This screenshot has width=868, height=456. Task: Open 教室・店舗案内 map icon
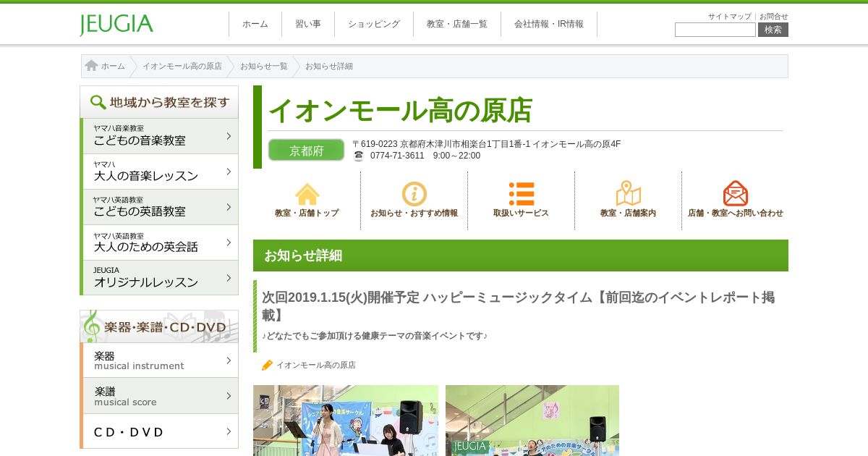pos(628,193)
